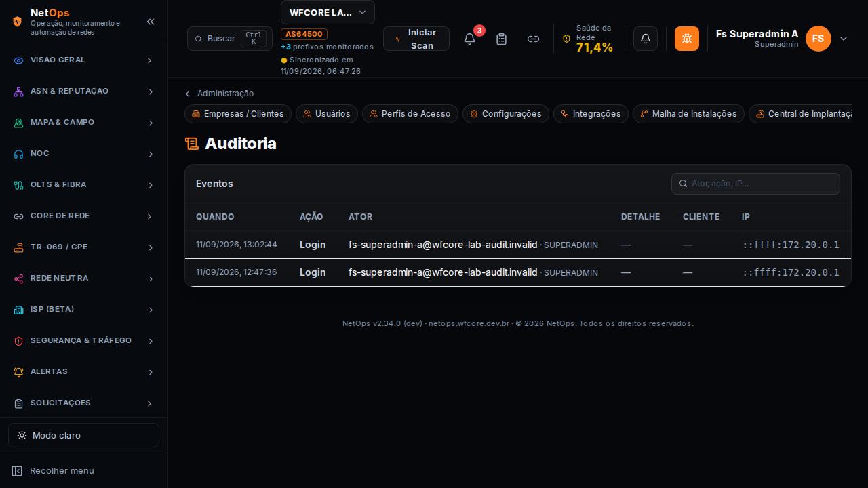Expand the OLTs & Fibra section chevron
Screen dimensions: 868x488
point(151,185)
